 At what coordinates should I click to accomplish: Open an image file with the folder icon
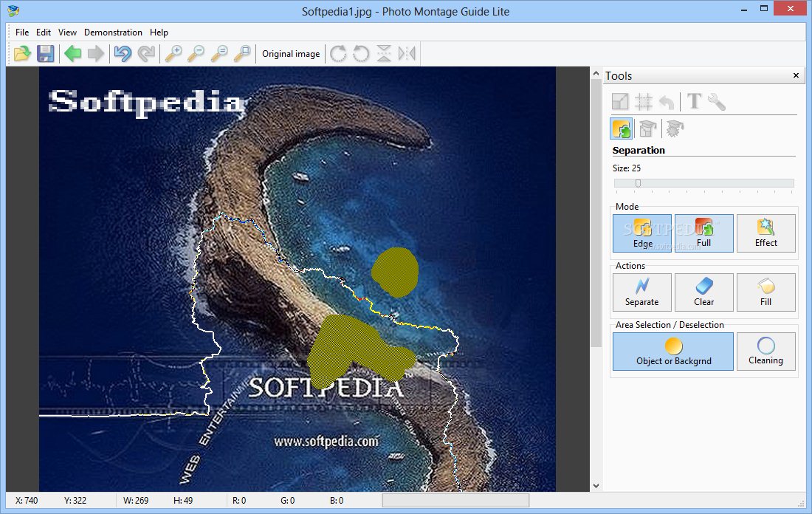click(x=22, y=53)
